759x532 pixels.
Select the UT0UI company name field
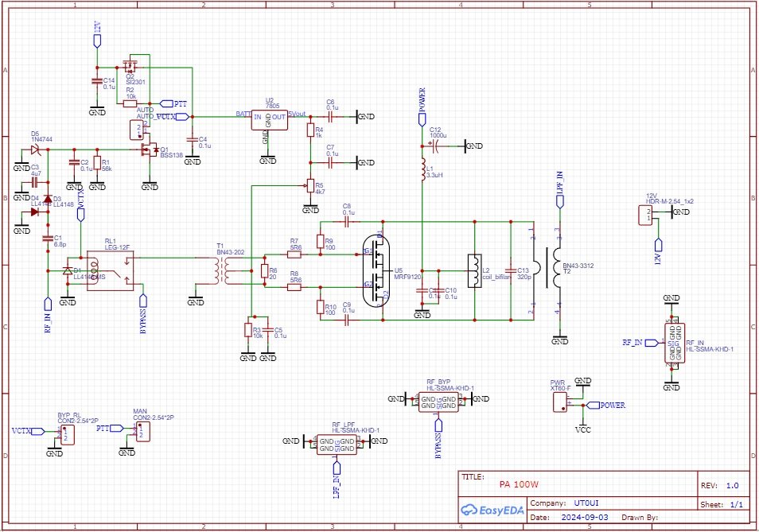click(x=591, y=503)
